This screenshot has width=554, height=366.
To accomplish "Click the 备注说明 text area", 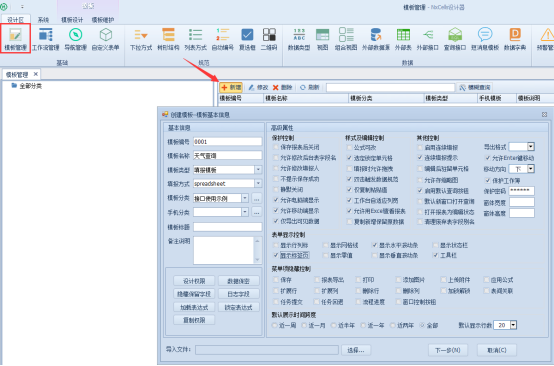I will point(224,250).
